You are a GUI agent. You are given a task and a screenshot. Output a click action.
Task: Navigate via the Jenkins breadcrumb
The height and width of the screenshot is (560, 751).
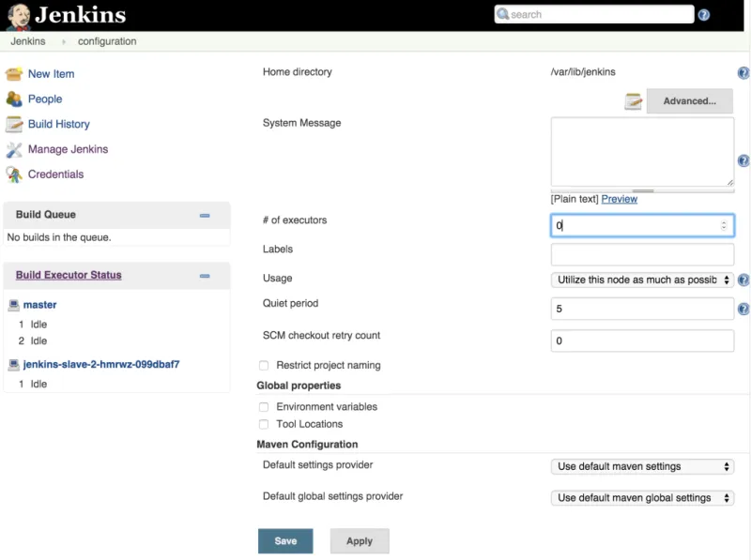[28, 41]
